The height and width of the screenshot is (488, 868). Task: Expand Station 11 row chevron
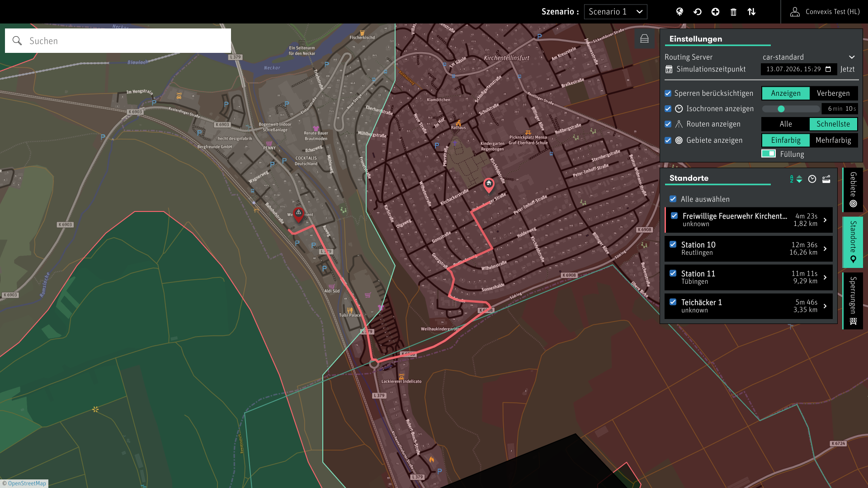coord(825,277)
